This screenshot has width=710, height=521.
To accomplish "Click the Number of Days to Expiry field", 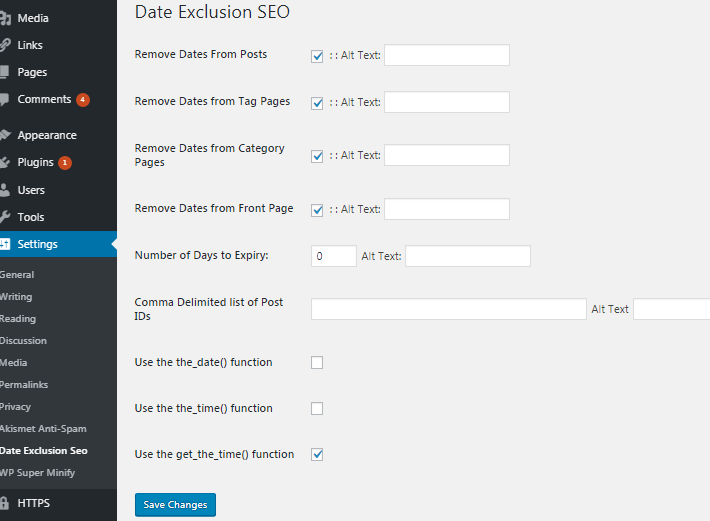I will point(334,256).
